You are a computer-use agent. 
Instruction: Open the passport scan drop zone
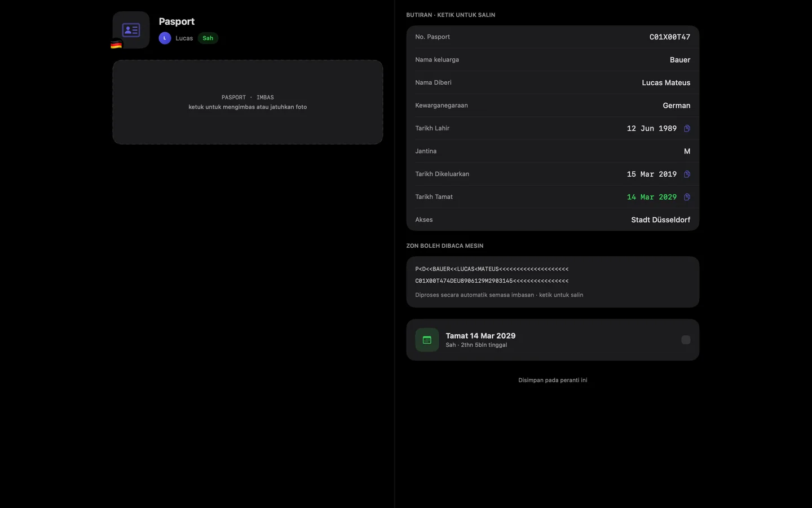coord(248,102)
